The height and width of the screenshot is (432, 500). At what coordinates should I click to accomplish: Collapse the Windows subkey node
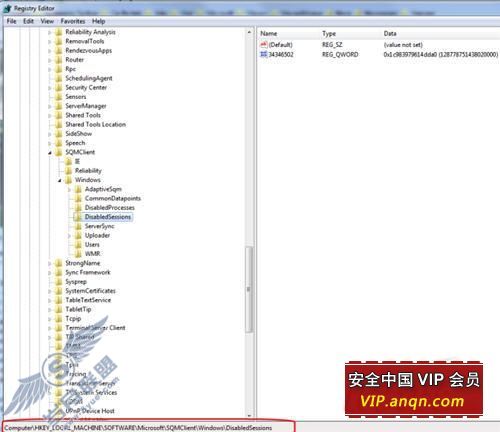click(x=60, y=180)
